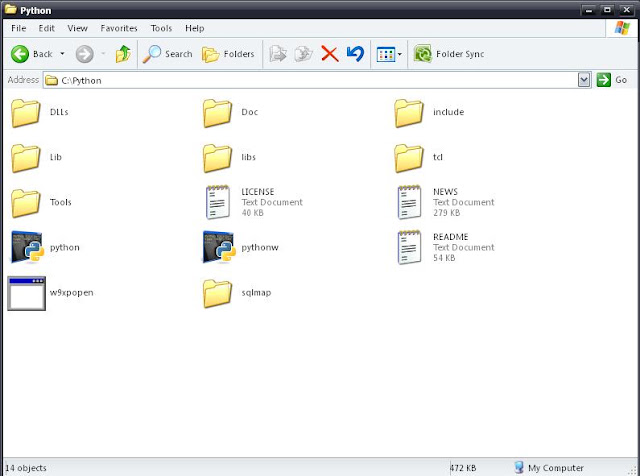640x476 pixels.
Task: Select the Tools folder icon
Action: tap(26, 203)
